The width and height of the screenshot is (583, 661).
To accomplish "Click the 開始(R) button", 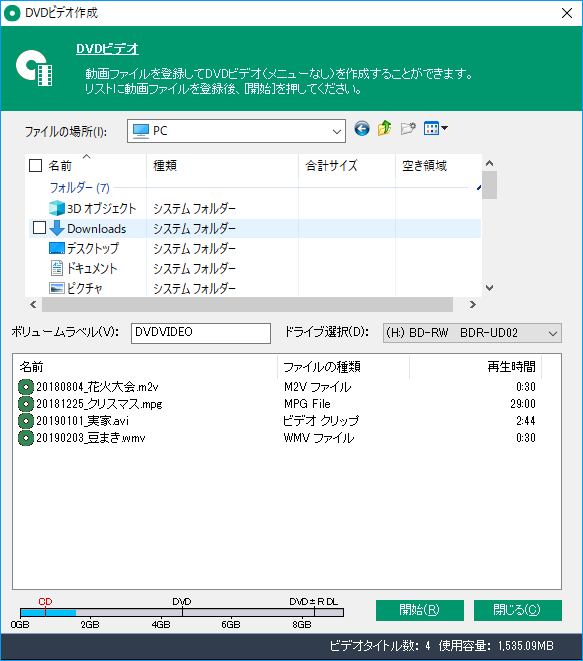I will coord(419,610).
